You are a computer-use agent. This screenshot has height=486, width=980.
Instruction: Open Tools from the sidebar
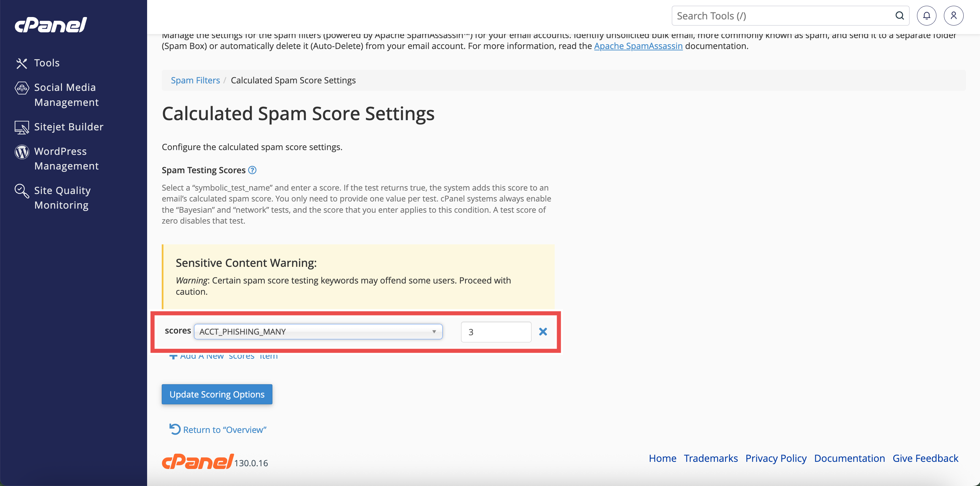point(46,63)
